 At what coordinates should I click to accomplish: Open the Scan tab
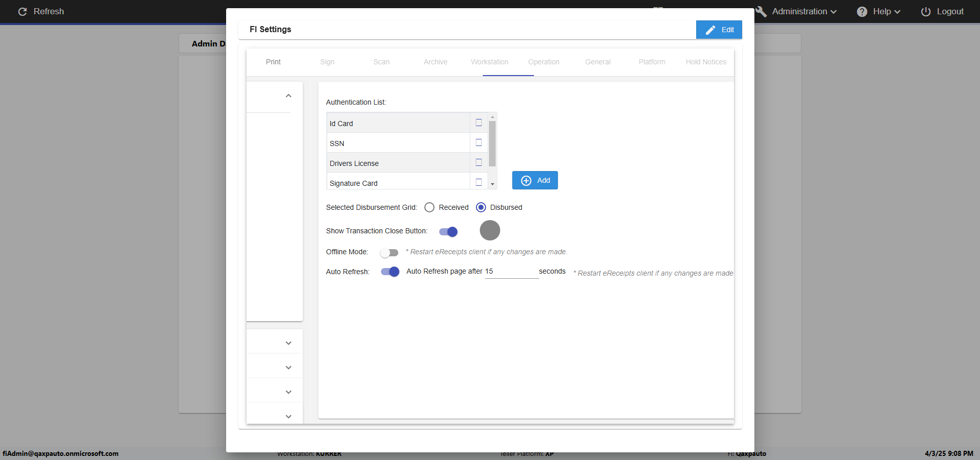click(x=381, y=62)
